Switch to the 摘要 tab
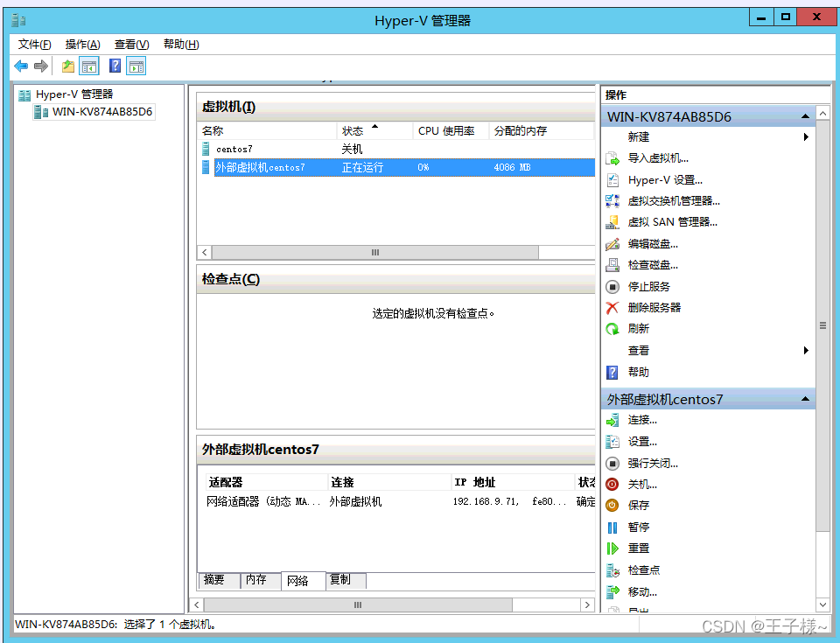This screenshot has width=840, height=643. [219, 580]
